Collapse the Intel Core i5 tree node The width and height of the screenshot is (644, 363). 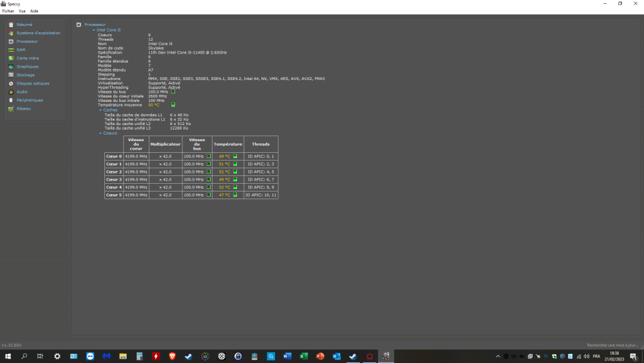[93, 30]
